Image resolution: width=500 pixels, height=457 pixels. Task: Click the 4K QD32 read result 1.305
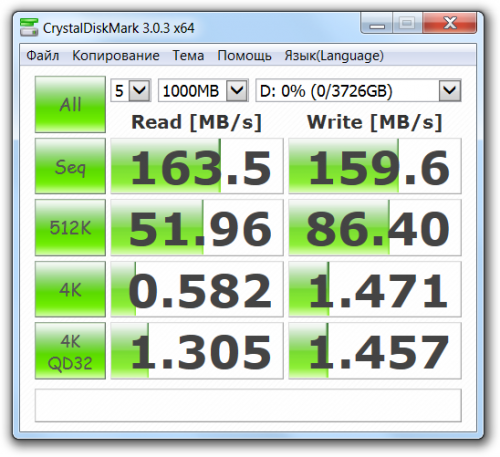[x=197, y=351]
